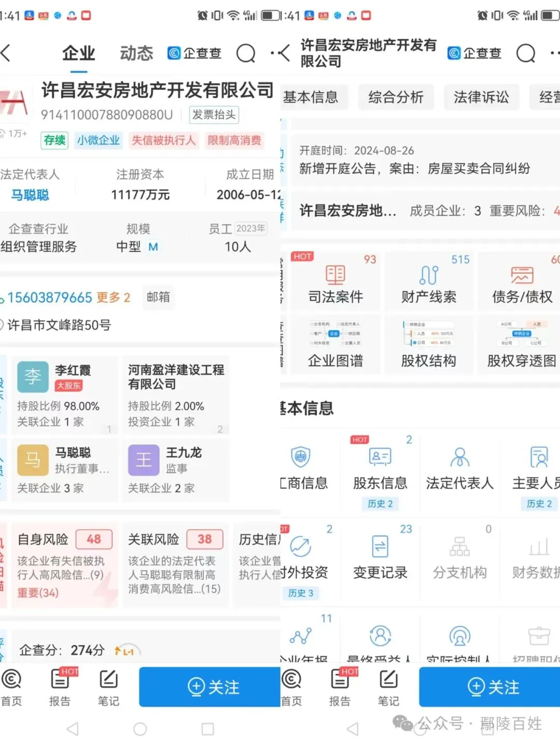This screenshot has width=560, height=746.
Task: Tap 发票抬头 button
Action: [214, 115]
